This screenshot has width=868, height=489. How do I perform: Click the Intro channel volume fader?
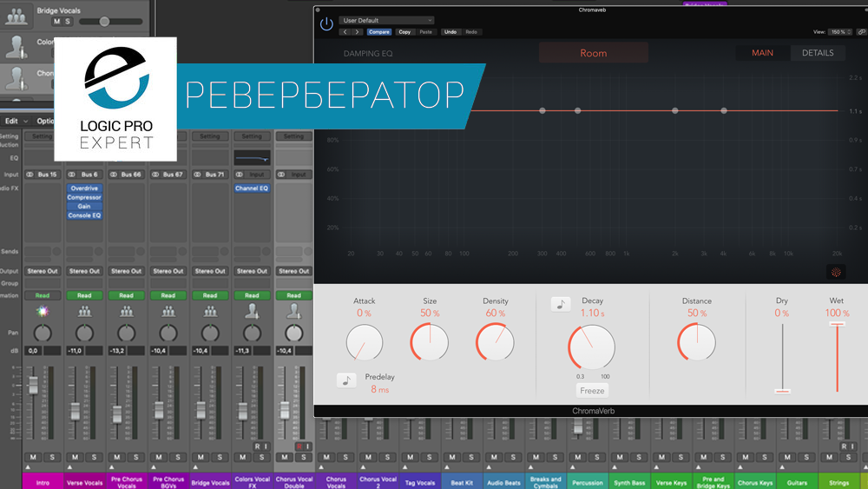pyautogui.click(x=33, y=385)
